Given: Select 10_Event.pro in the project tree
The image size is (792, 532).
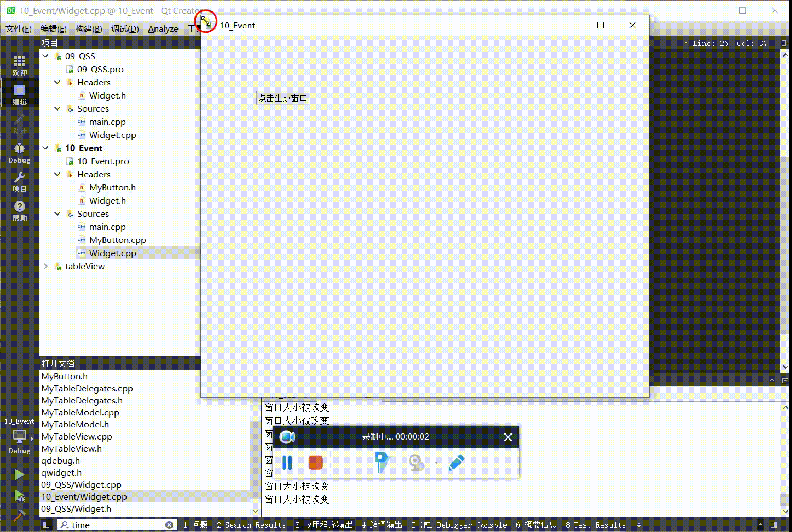Looking at the screenshot, I should [103, 161].
